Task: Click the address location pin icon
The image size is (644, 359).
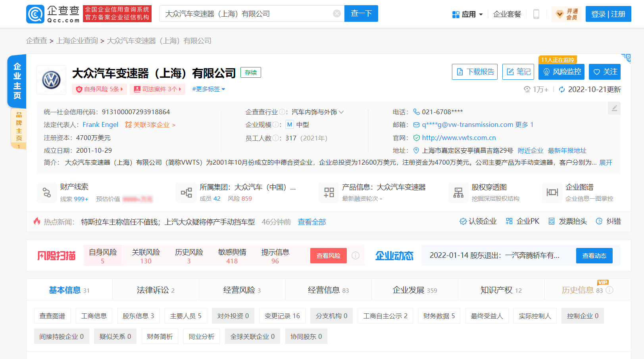Action: pyautogui.click(x=416, y=150)
